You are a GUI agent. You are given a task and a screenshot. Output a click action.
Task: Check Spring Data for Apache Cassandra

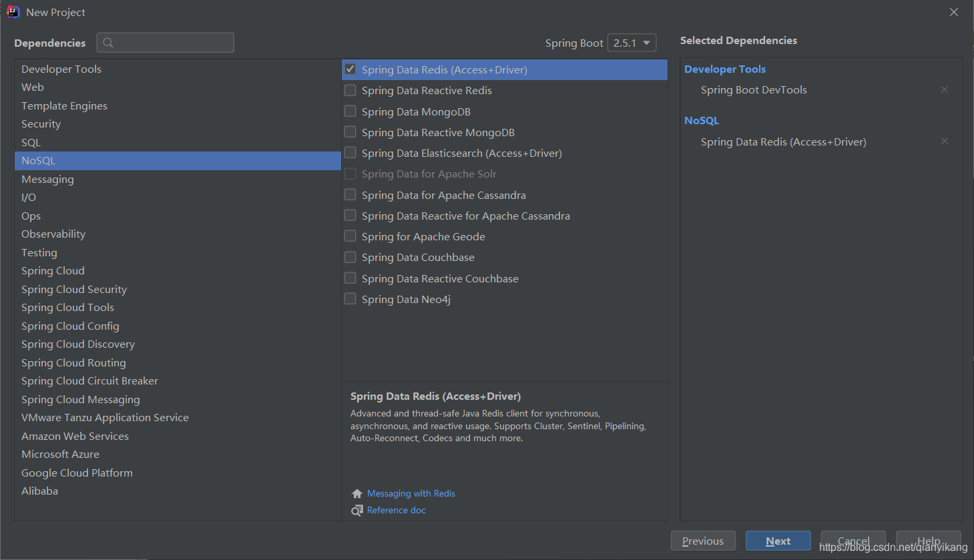(350, 194)
